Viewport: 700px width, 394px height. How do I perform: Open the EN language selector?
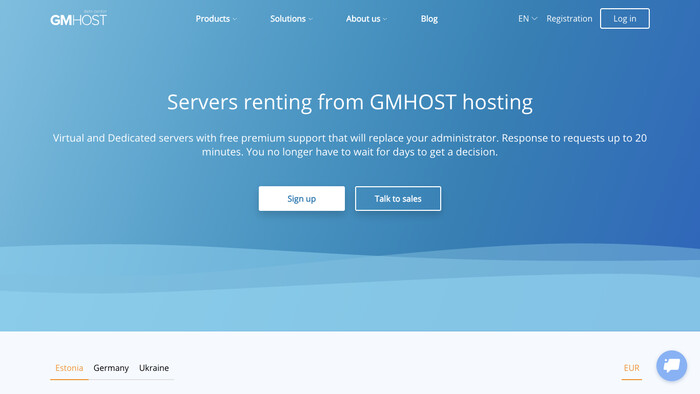527,19
